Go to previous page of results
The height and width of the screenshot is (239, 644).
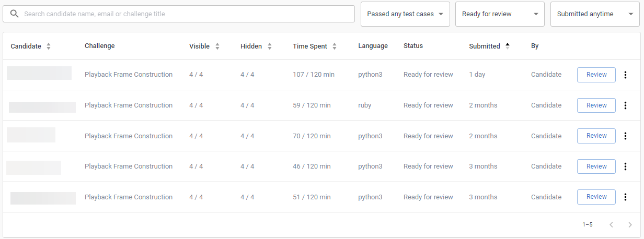pyautogui.click(x=611, y=224)
